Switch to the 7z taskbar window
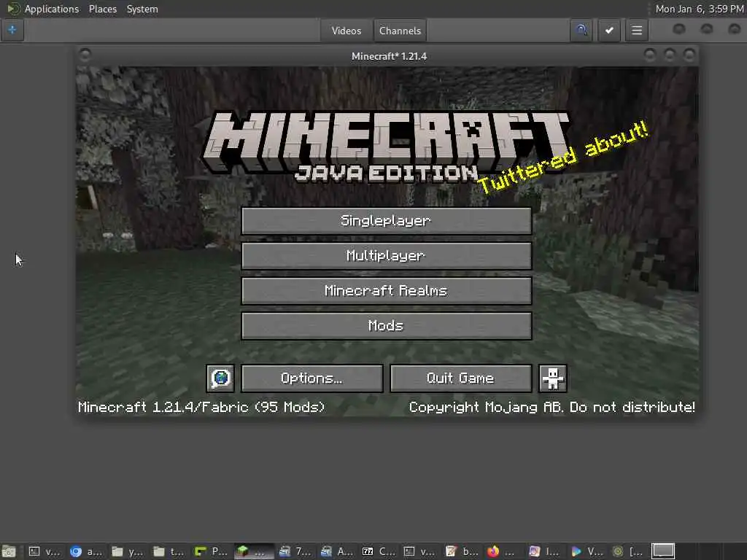The width and height of the screenshot is (747, 560). point(379,551)
